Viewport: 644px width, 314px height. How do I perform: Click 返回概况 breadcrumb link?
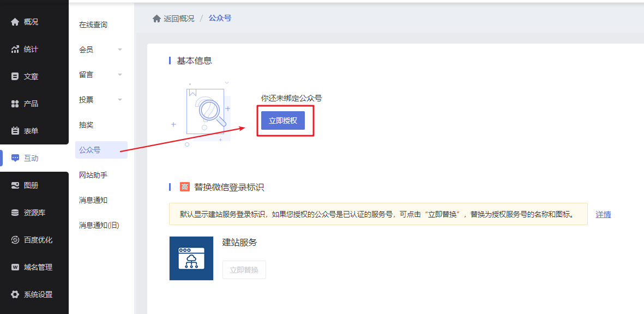pos(179,19)
